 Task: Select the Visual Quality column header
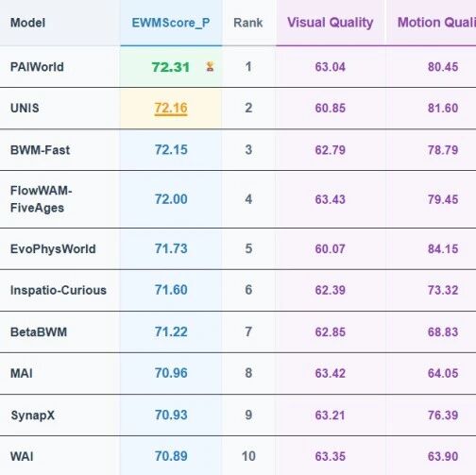coord(331,23)
